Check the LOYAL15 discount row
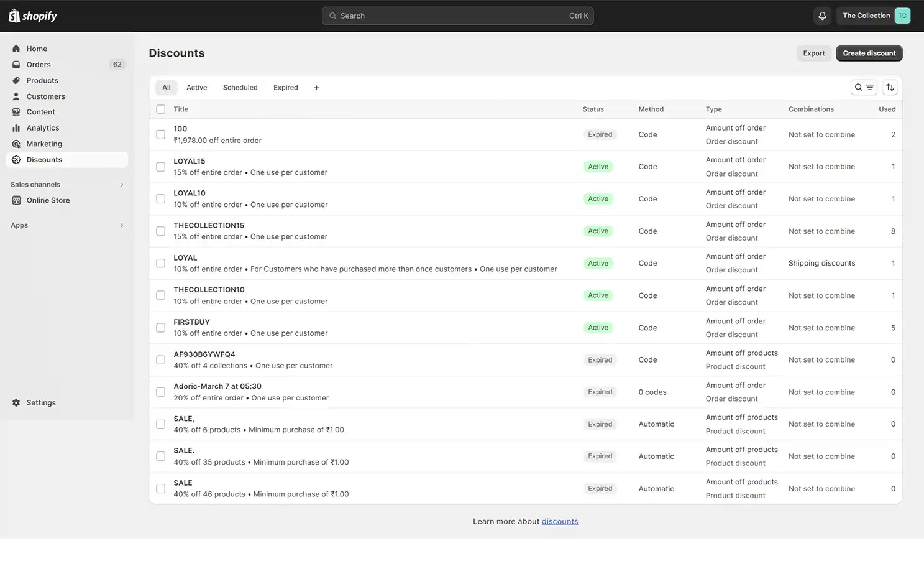This screenshot has height=574, width=924. point(160,166)
